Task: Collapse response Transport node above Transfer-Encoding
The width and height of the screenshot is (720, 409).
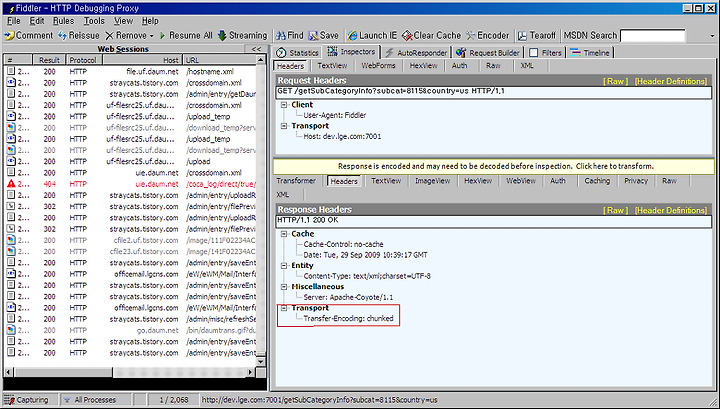Action: click(x=284, y=308)
